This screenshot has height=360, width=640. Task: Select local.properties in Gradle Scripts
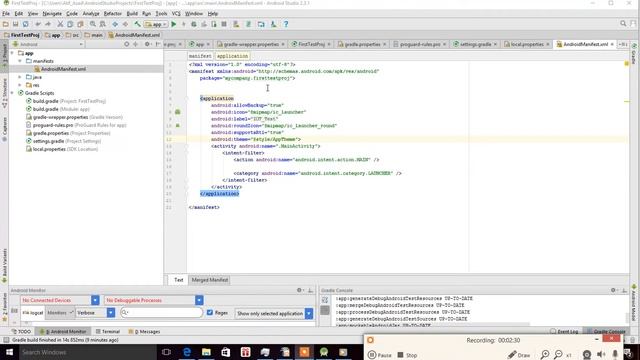62,149
